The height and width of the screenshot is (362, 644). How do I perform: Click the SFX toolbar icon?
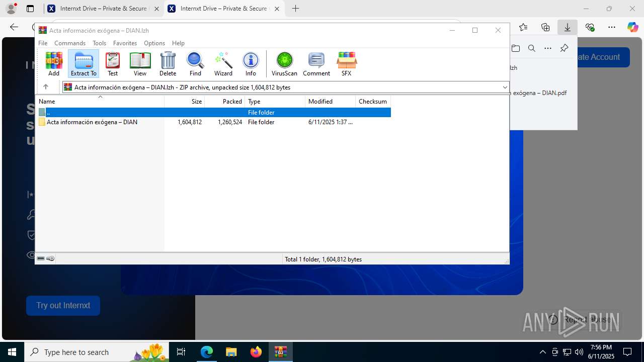(346, 64)
